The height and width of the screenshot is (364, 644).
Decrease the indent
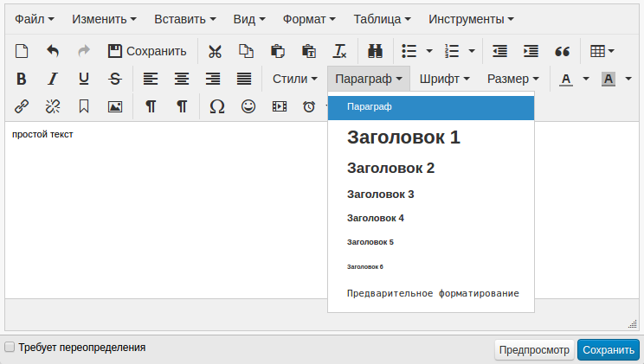pos(499,51)
